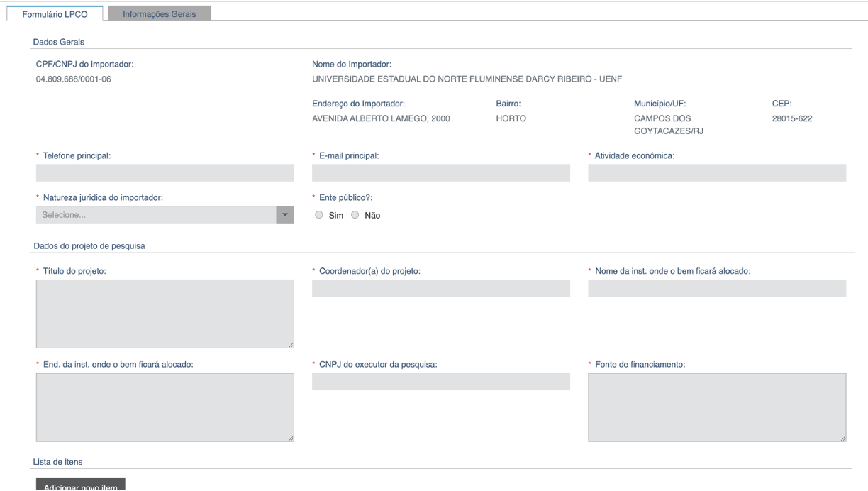
Task: Click the End. da inst. text area
Action: 165,407
